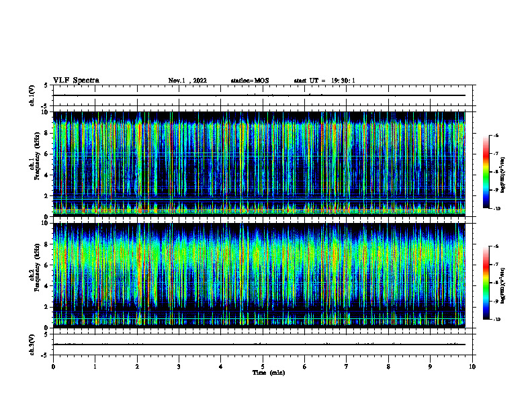Click the "7" tick on time axis
This screenshot has width=532, height=411.
(347, 367)
